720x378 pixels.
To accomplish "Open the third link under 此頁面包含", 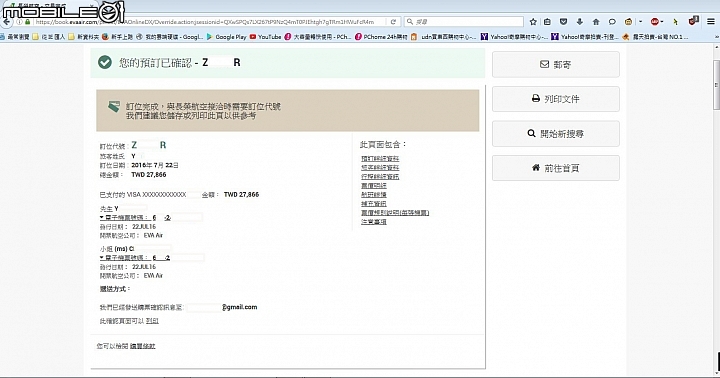I will click(380, 176).
